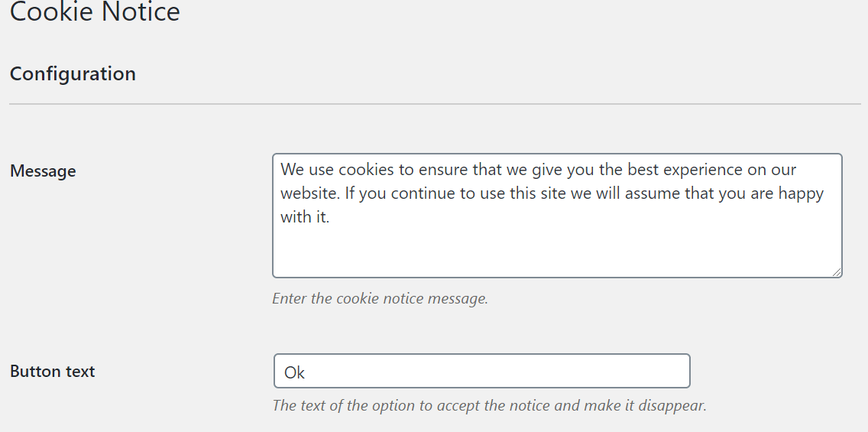Click the Cookie Notice page heading
This screenshot has height=432, width=868.
(95, 12)
